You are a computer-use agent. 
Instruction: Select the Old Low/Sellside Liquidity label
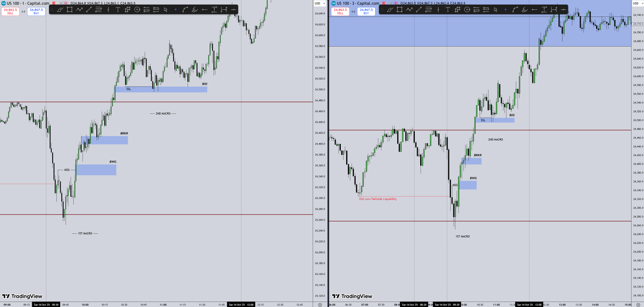(378, 199)
